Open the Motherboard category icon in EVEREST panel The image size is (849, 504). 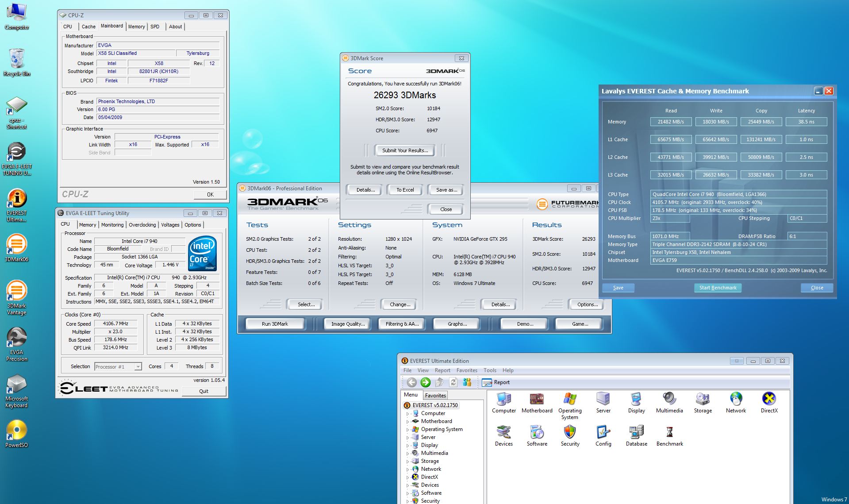point(537,403)
